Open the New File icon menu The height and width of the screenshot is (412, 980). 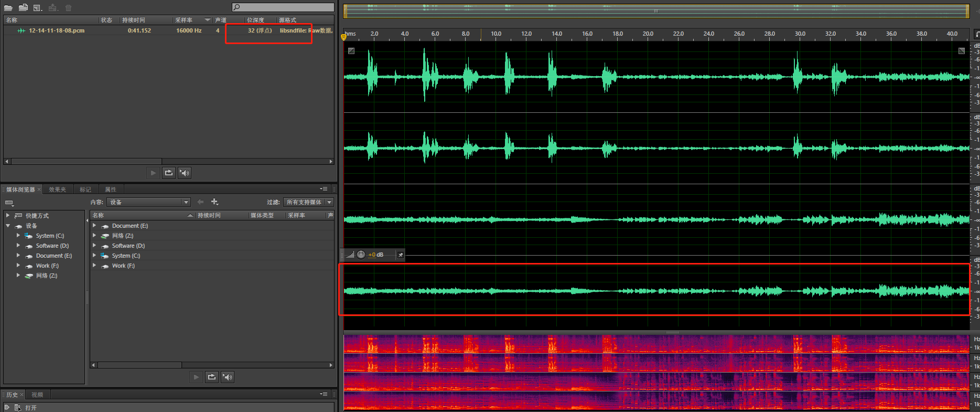tap(38, 7)
